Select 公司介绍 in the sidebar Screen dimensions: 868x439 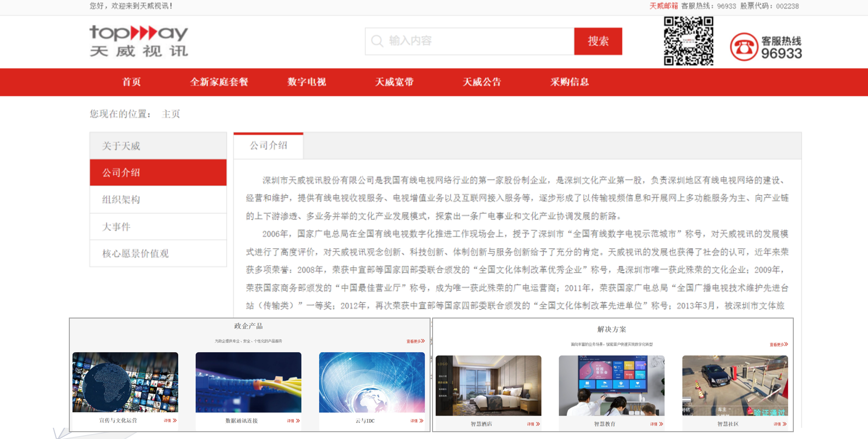point(158,173)
